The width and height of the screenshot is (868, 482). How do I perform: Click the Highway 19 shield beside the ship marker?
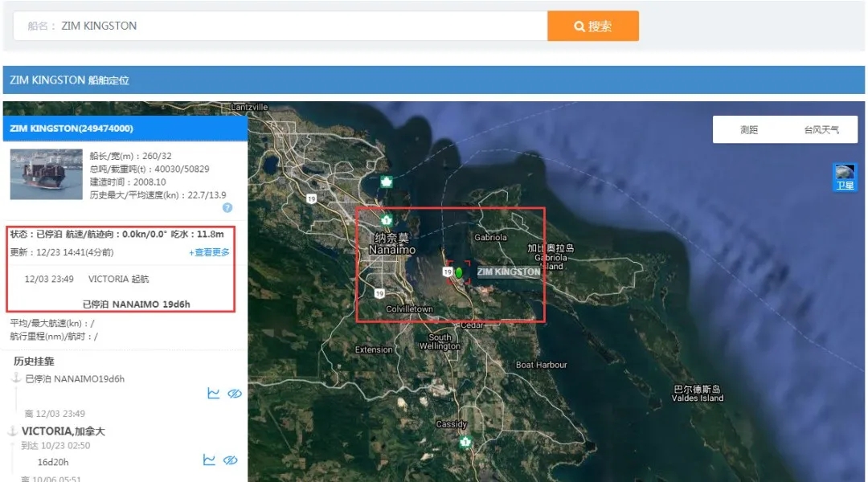(x=448, y=272)
